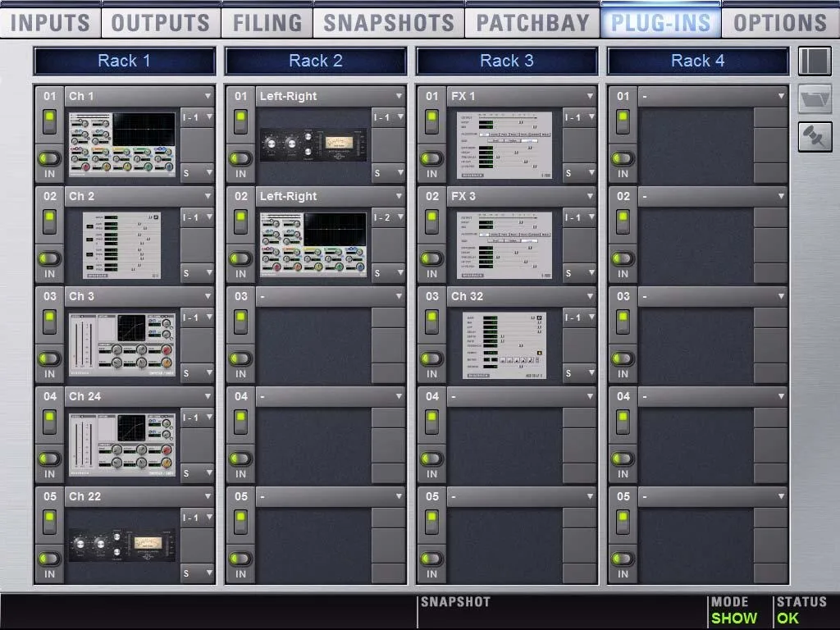Toggle IN switch for Rack 2 slot 01

pos(240,158)
